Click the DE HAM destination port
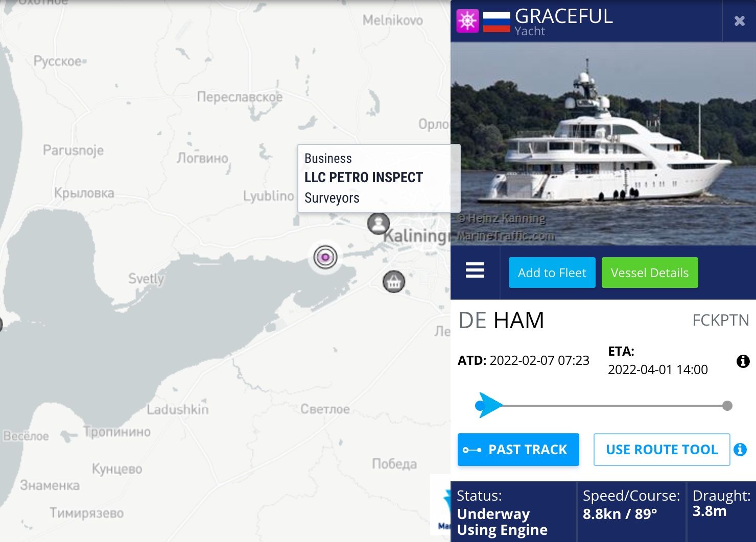Screen dimensions: 756x542 [x=501, y=321]
